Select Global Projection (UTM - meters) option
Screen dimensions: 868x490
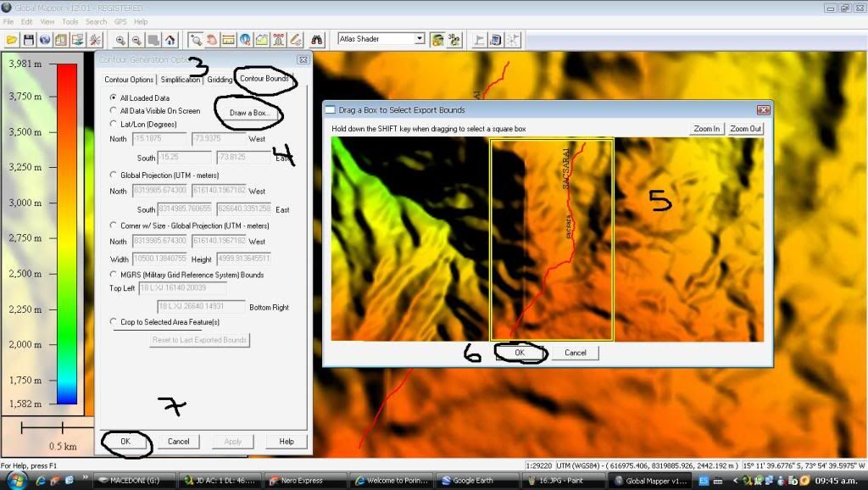[x=113, y=175]
